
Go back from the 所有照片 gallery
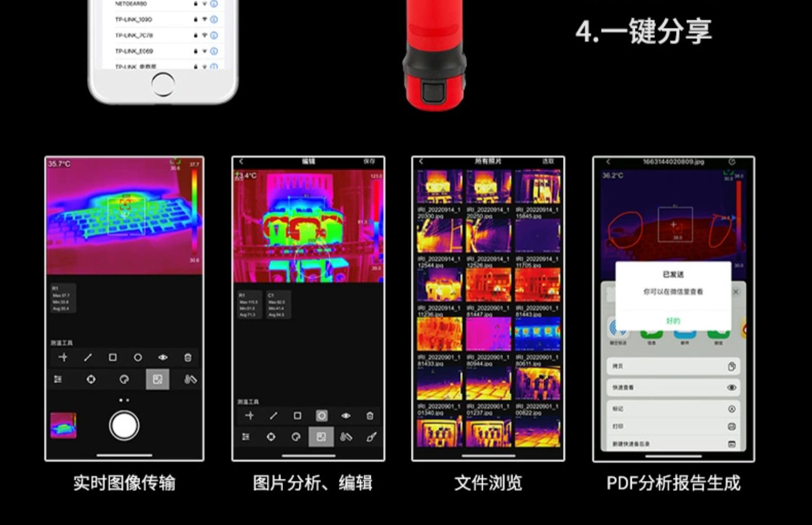click(x=421, y=161)
